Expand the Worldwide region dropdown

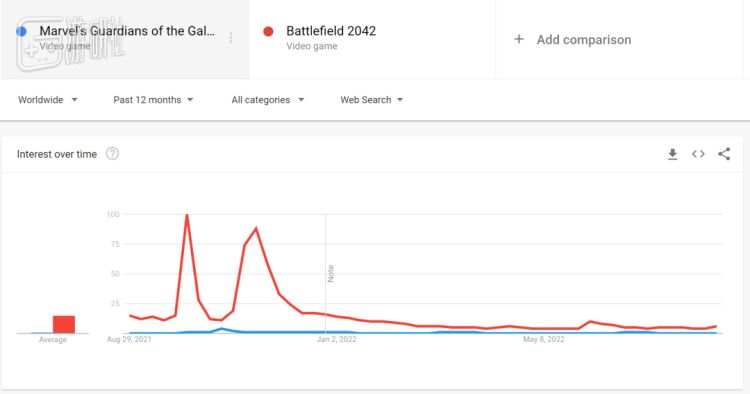coord(48,100)
